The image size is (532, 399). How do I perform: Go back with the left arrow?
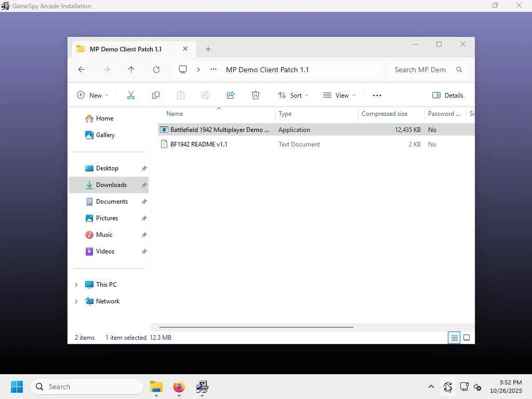click(x=82, y=70)
